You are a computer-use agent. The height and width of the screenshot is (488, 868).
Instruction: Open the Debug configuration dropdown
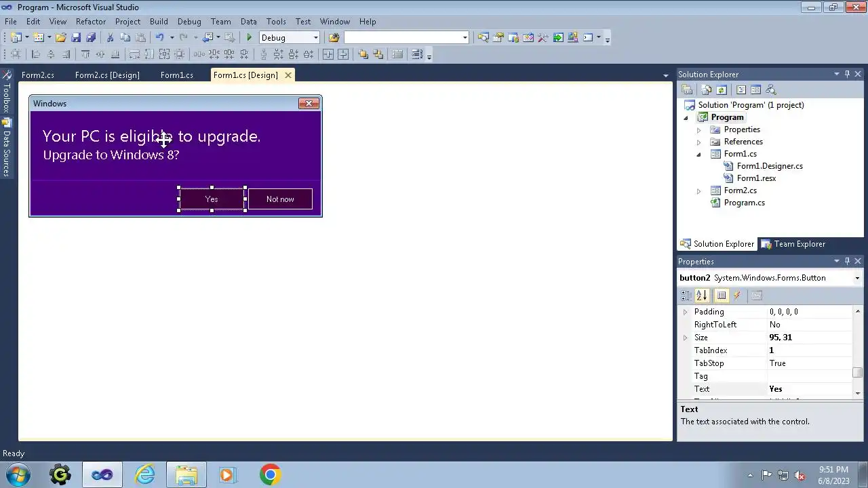(x=315, y=38)
